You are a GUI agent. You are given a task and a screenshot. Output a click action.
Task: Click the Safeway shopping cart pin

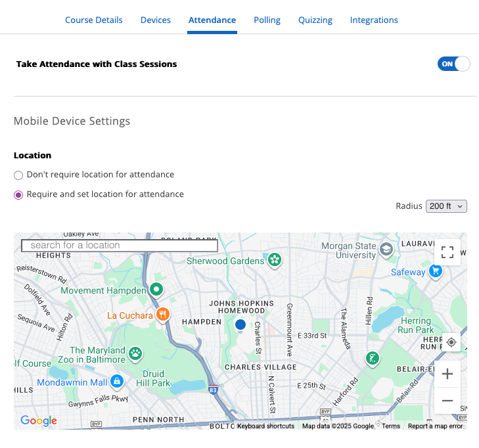435,271
